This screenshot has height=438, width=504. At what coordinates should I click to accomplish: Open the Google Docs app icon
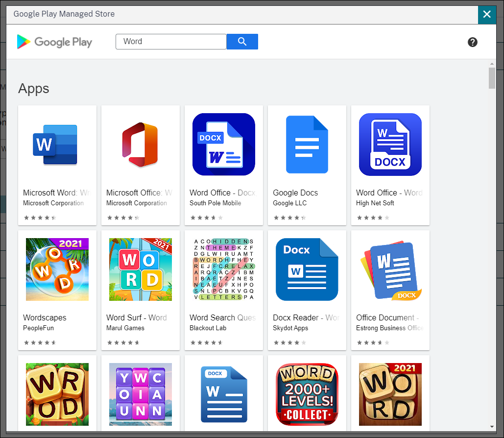[x=307, y=145]
